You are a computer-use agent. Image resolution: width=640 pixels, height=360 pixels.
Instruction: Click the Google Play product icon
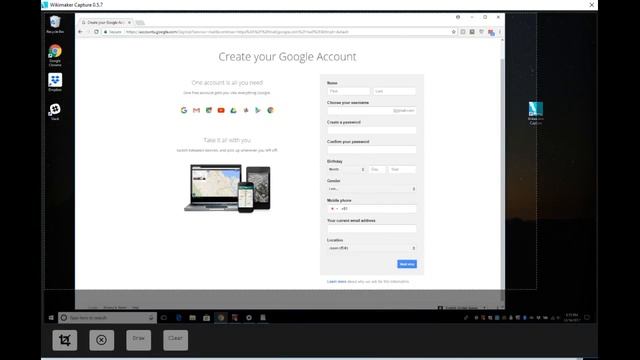tap(258, 110)
